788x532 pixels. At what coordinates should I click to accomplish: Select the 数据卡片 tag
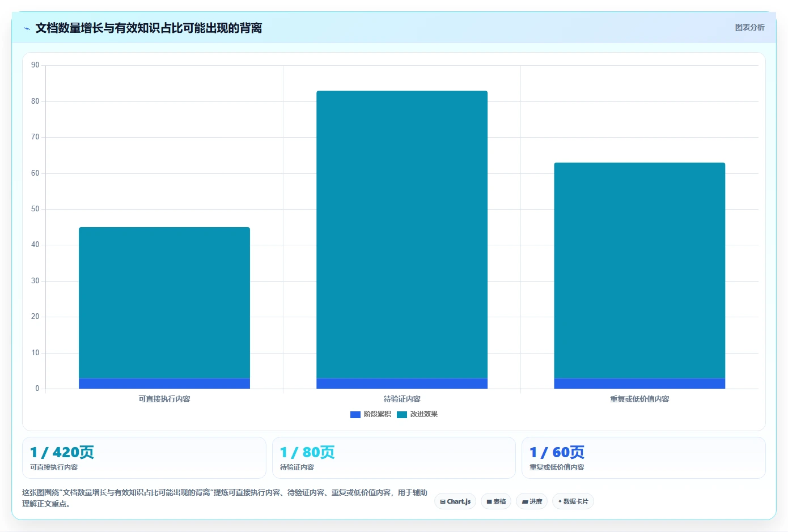[x=573, y=501]
